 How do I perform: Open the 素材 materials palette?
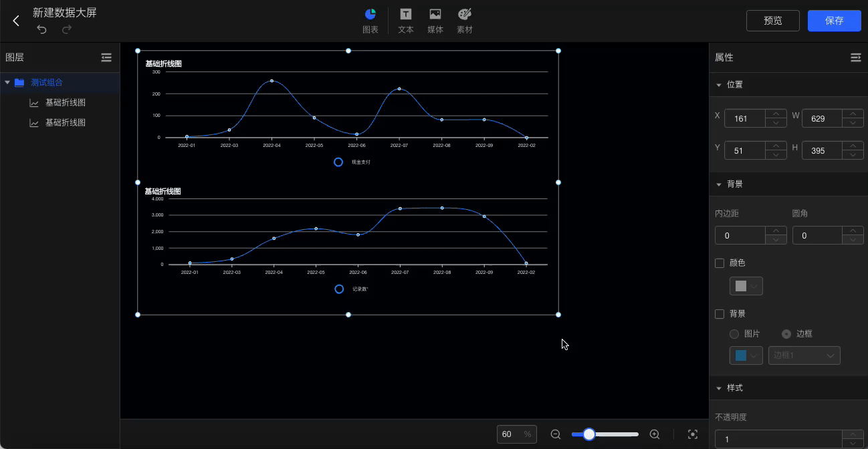464,21
